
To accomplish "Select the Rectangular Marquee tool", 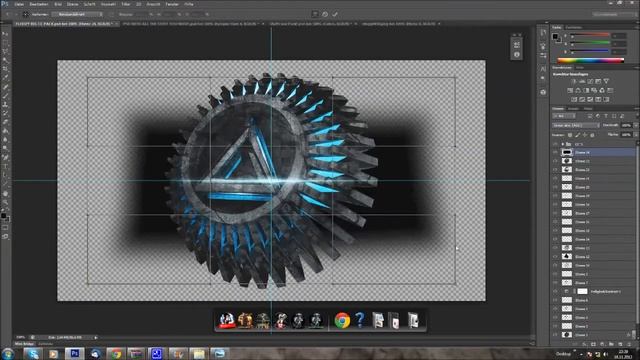I will click(5, 43).
